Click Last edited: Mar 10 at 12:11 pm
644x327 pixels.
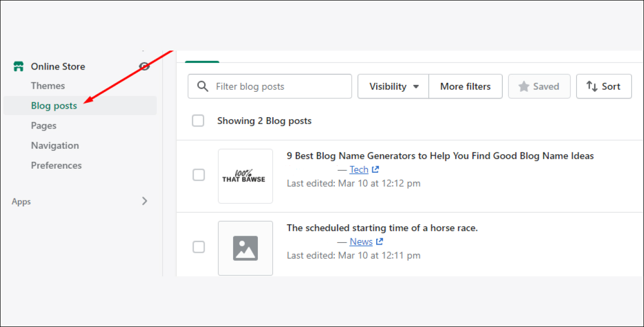tap(353, 256)
